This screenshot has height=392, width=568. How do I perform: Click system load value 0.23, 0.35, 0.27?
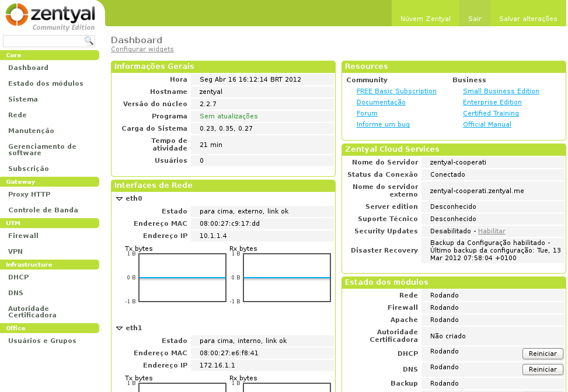pos(226,128)
